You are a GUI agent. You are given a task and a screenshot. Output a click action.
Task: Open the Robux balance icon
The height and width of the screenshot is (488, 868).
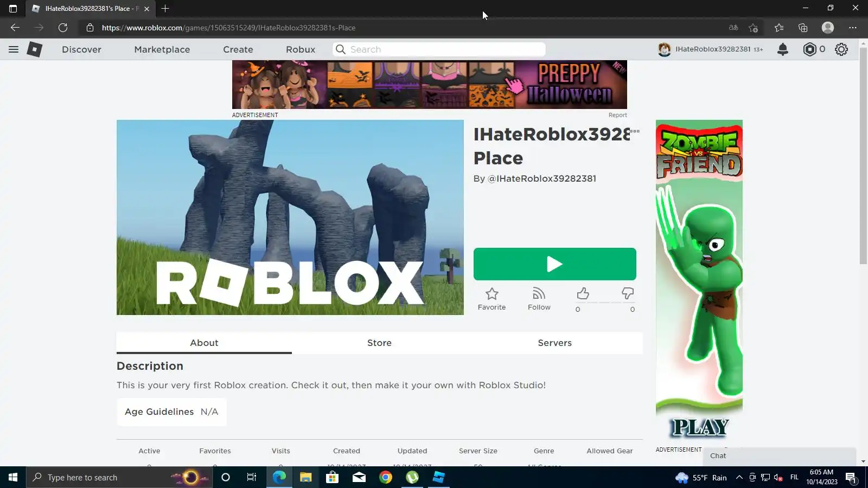(x=809, y=49)
